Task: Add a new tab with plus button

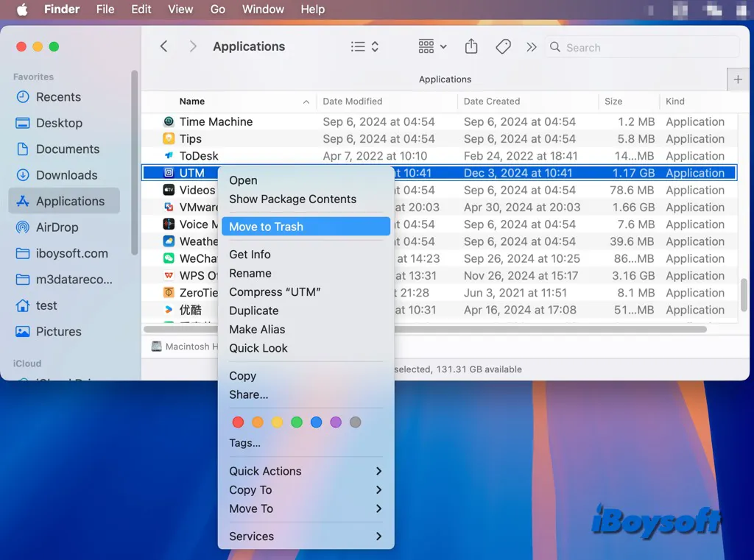Action: click(x=738, y=79)
